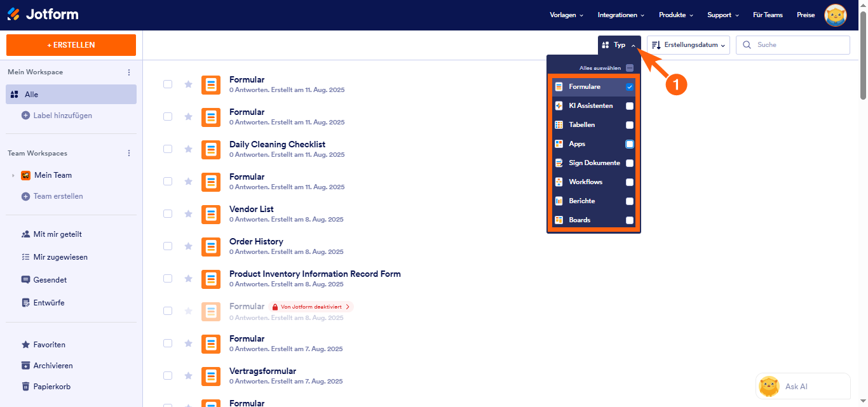Check the Boards filter checkbox
Image resolution: width=868 pixels, height=407 pixels.
click(630, 220)
